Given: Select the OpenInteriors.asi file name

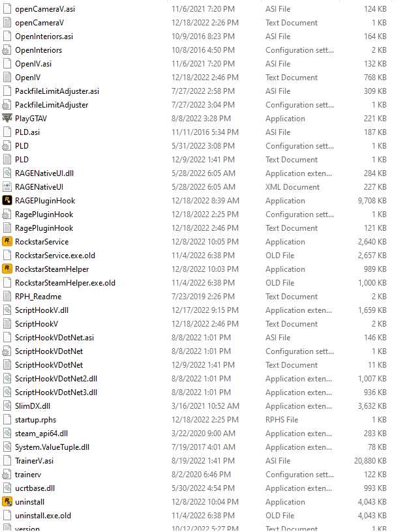Looking at the screenshot, I should 44,37.
